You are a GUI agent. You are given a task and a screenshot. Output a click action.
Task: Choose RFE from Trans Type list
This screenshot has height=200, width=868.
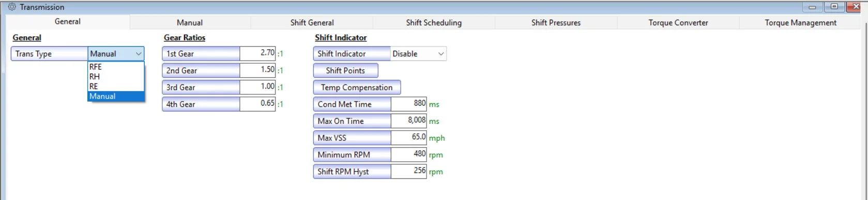116,67
